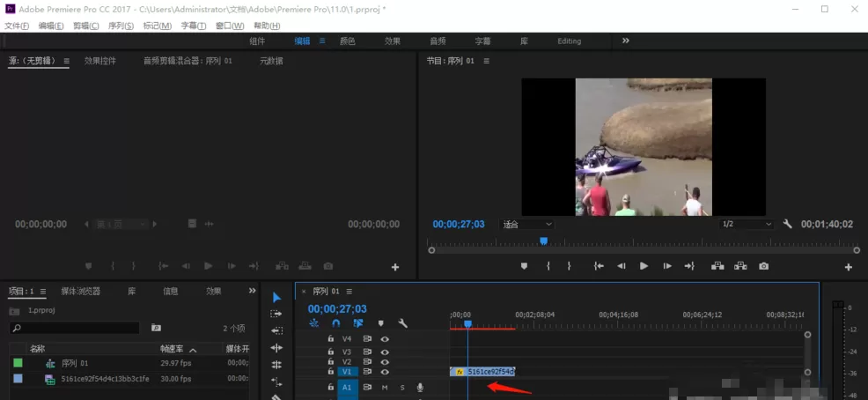Select the Track Select Forward tool
Viewport: 868px width, 400px height.
(x=276, y=314)
